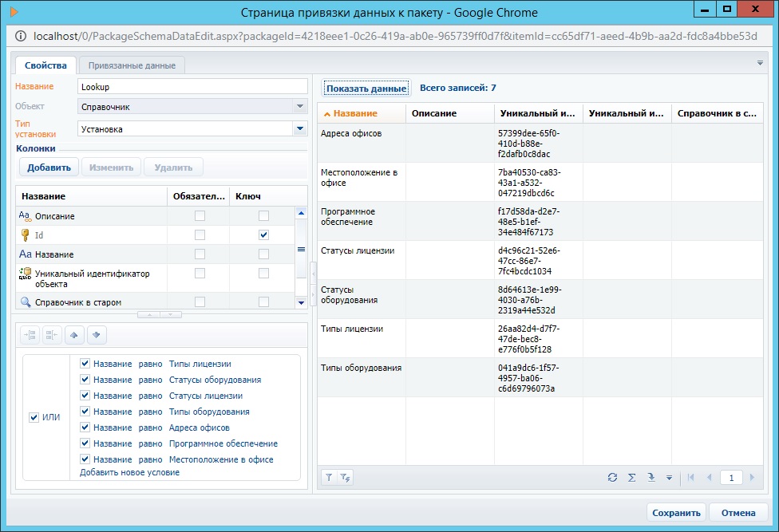Expand the top-right panel menu arrow
Screen dimensions: 779x532
(760, 64)
